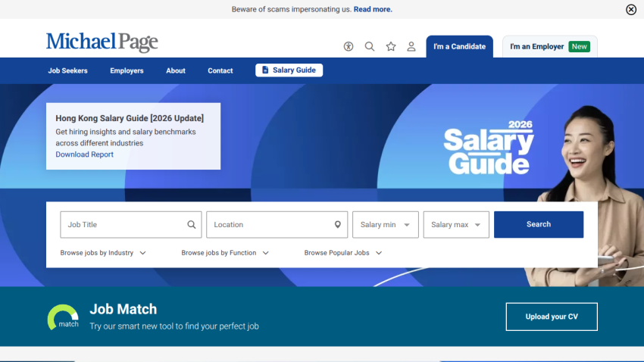Open the Salary max dropdown

pyautogui.click(x=456, y=224)
